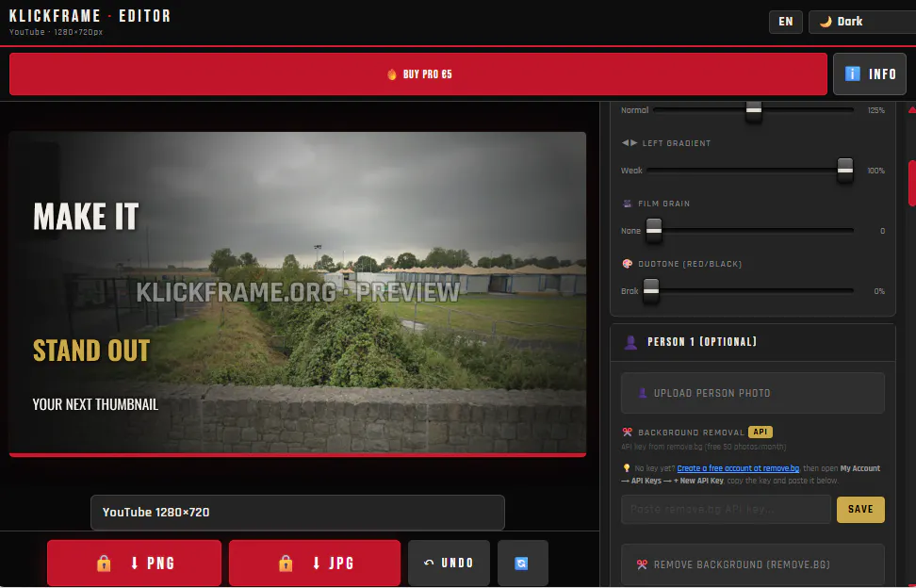Click the Left Gradient slider handle
This screenshot has height=588, width=916.
pyautogui.click(x=844, y=170)
